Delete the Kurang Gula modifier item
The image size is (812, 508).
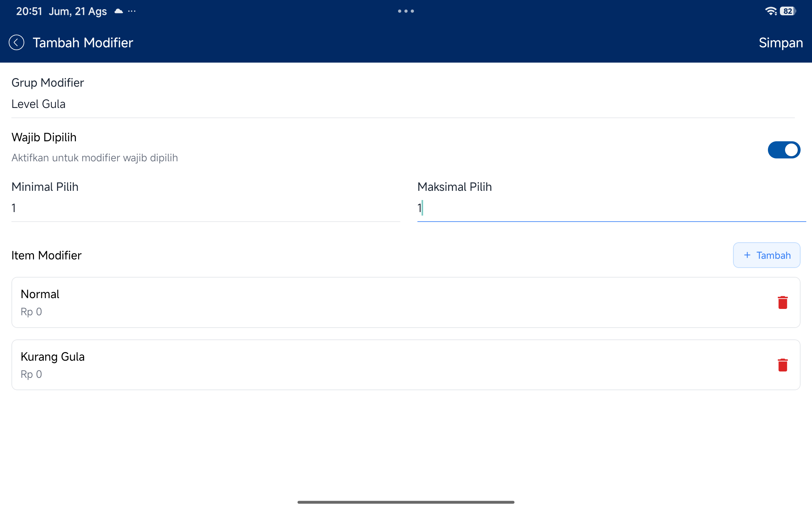tap(783, 365)
